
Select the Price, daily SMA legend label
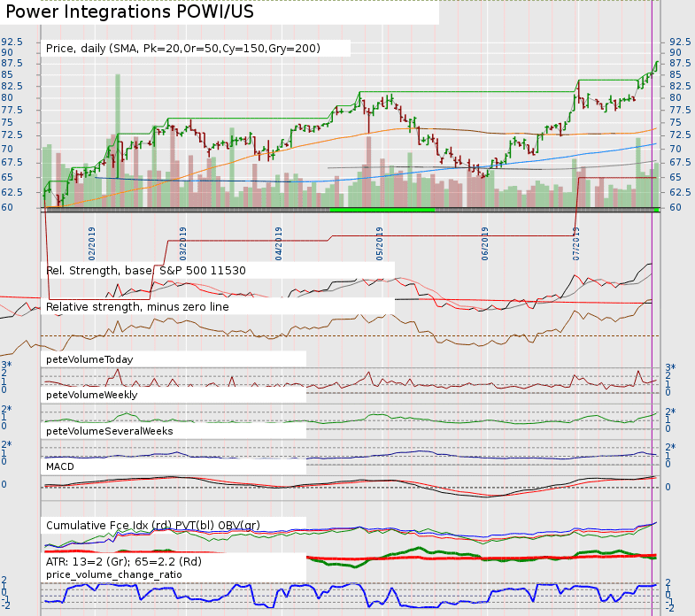(x=182, y=49)
